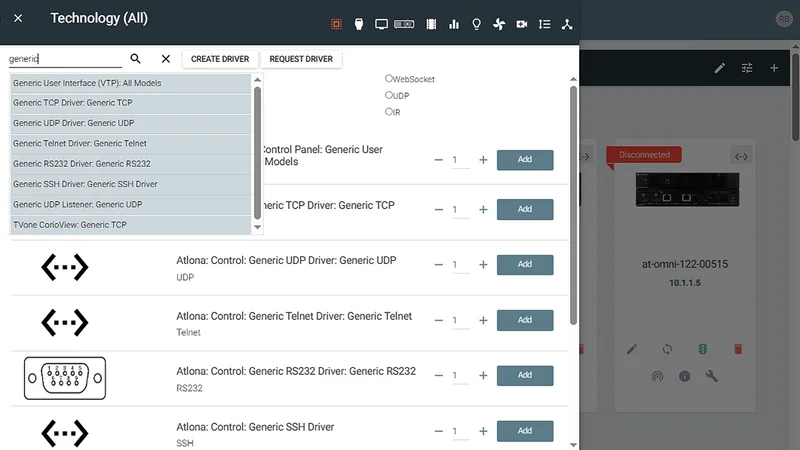Filter by the cable connector category icon
The height and width of the screenshot is (450, 800).
359,24
